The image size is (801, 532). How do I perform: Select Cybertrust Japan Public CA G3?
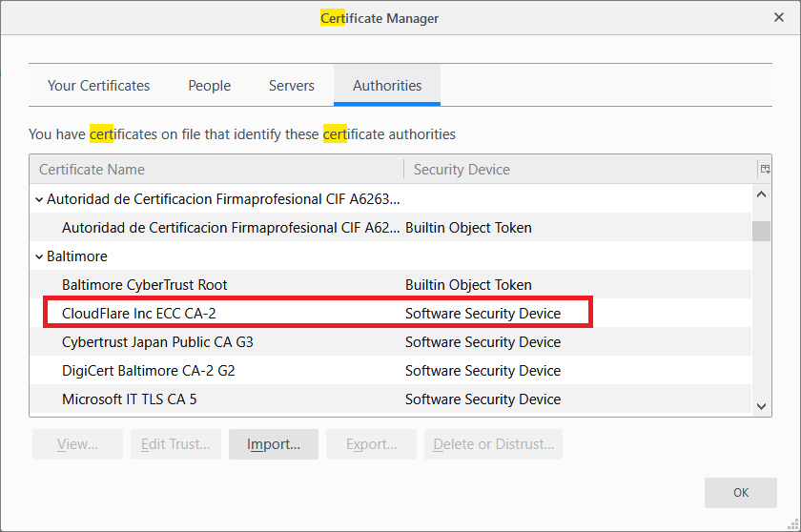[157, 342]
